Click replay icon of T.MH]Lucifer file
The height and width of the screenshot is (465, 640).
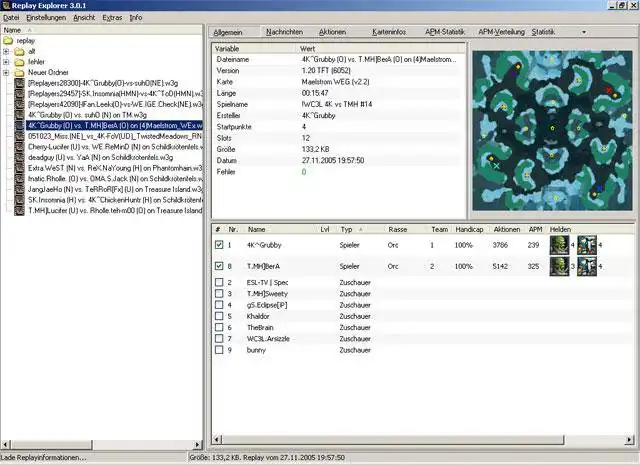20,211
